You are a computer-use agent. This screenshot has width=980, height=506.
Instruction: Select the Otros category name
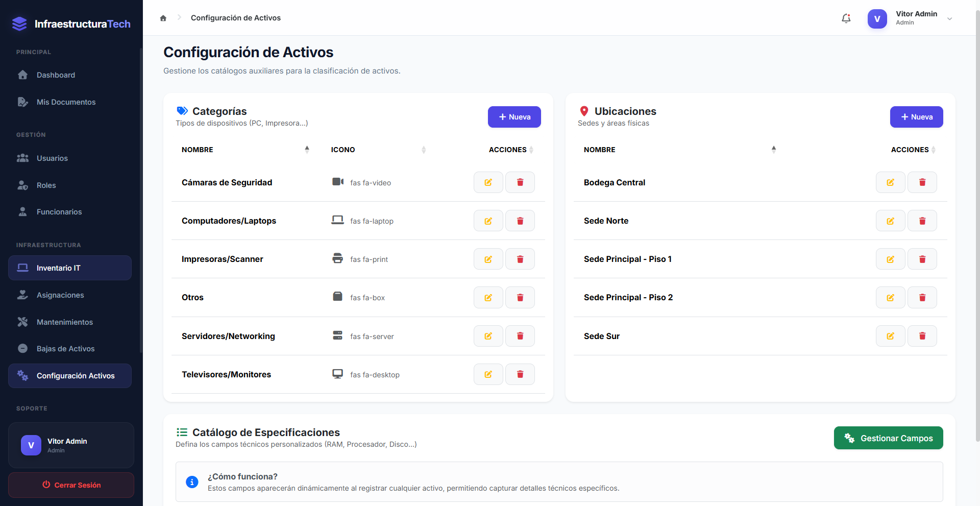coord(192,298)
